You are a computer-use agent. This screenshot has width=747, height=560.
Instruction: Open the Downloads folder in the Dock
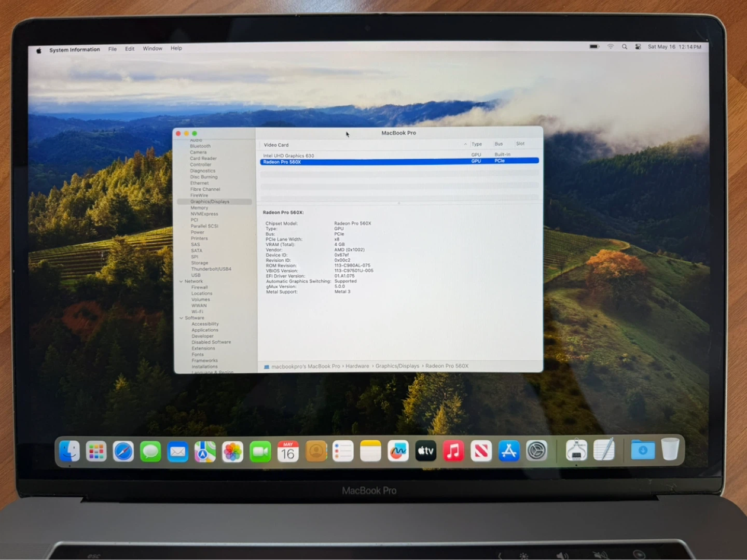point(643,450)
